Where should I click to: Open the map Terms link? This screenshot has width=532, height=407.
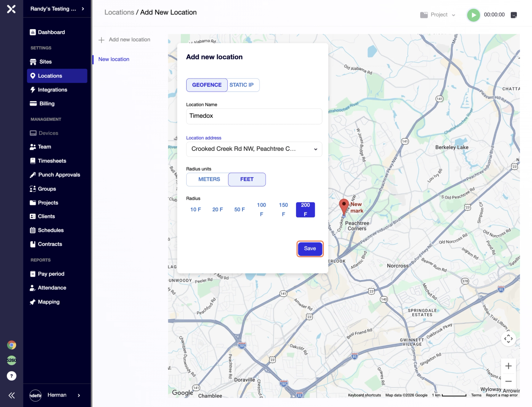[476, 395]
